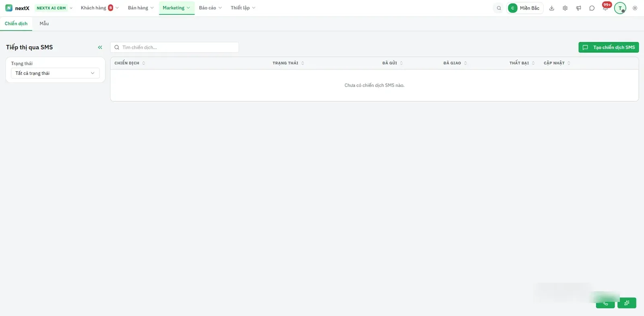Open the chat bubble icon

coord(592,8)
